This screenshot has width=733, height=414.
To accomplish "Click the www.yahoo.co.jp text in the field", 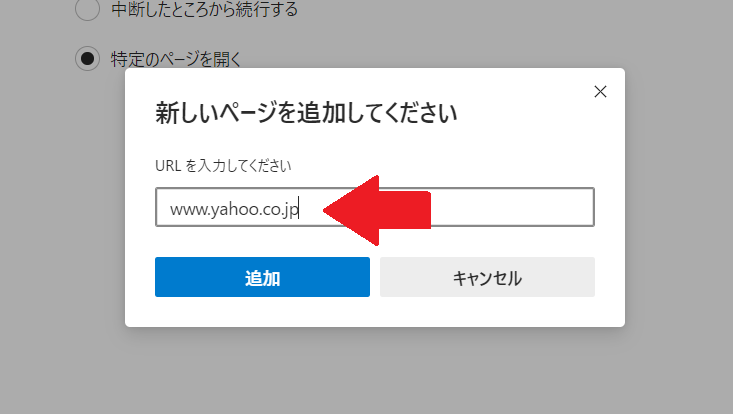I will point(234,209).
